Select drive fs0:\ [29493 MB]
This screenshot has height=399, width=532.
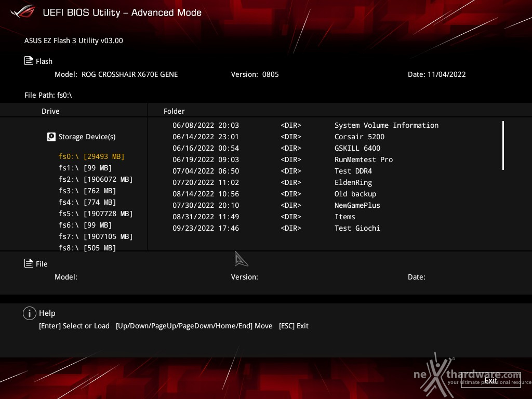pyautogui.click(x=91, y=156)
